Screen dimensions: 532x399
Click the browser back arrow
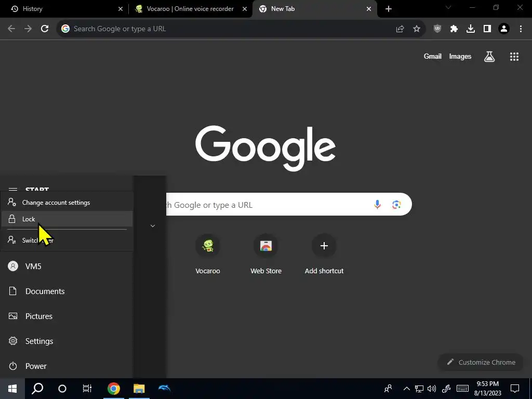tap(11, 29)
